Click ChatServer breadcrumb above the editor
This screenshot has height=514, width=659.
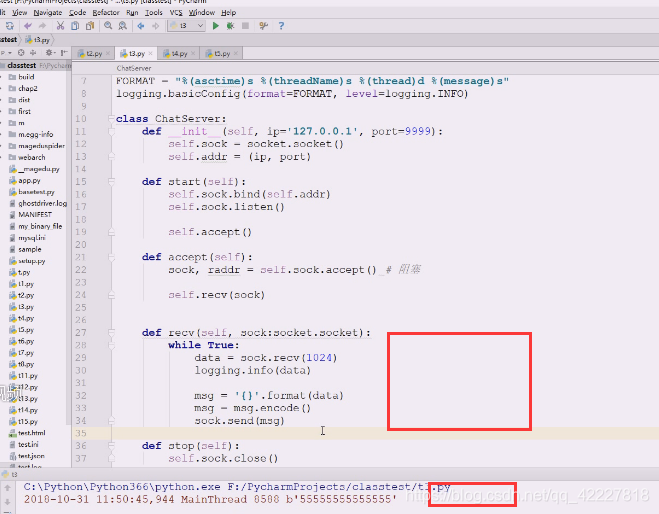pyautogui.click(x=134, y=68)
